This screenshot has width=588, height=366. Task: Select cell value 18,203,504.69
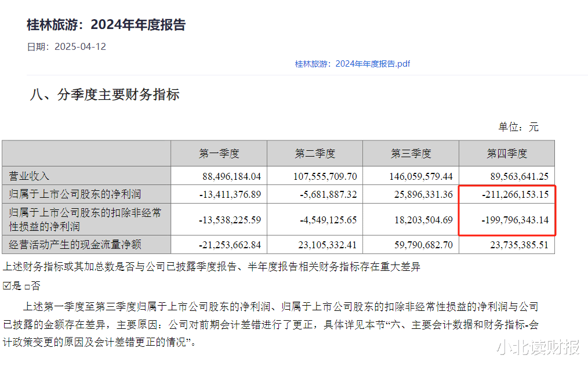click(x=423, y=220)
